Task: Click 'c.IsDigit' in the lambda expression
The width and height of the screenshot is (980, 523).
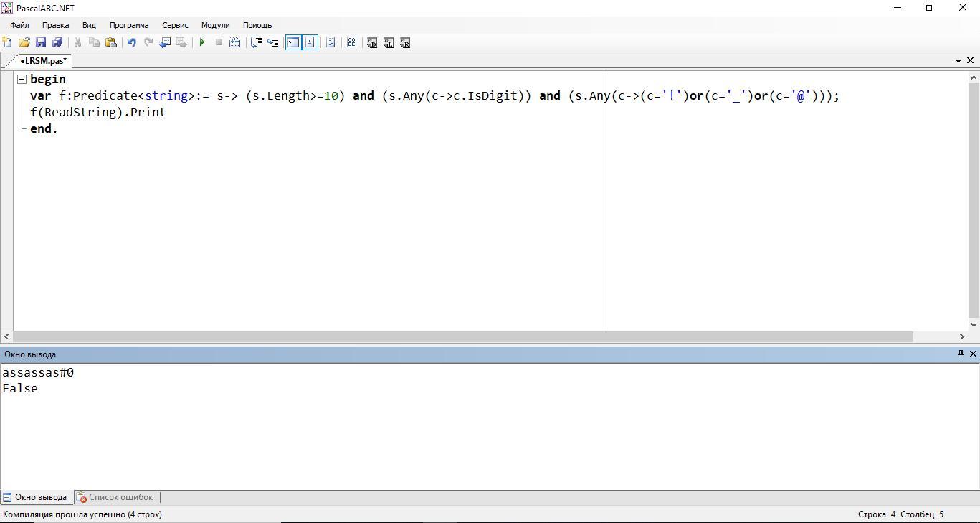Action: coord(485,96)
